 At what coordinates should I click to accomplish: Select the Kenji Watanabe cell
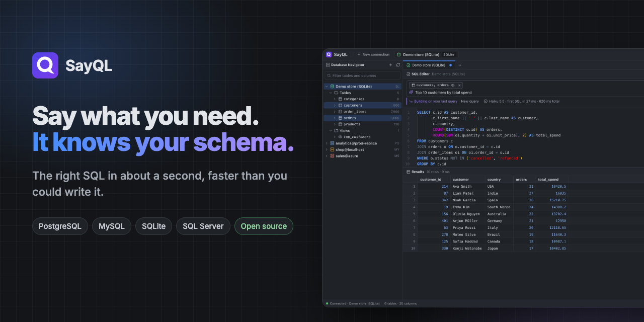(x=467, y=248)
